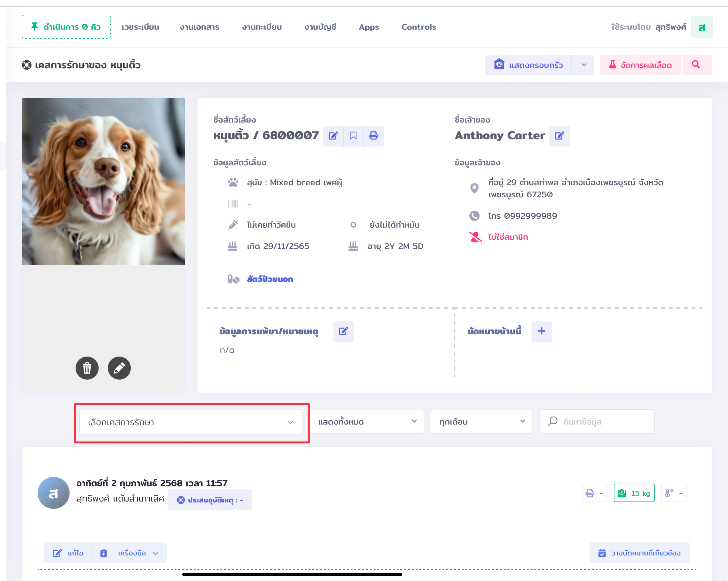Click the pet info edit icon
Viewport: 728px width, 581px height.
pyautogui.click(x=333, y=136)
